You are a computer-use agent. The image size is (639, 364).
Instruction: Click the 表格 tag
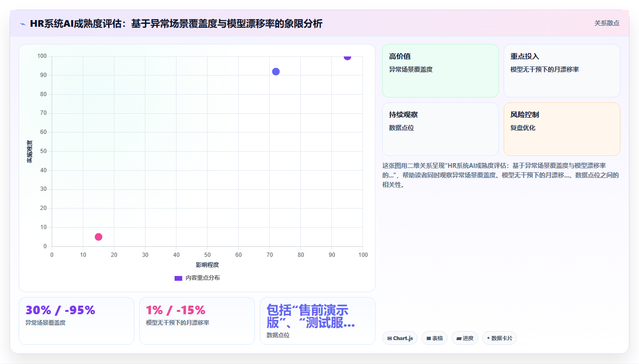coord(434,338)
